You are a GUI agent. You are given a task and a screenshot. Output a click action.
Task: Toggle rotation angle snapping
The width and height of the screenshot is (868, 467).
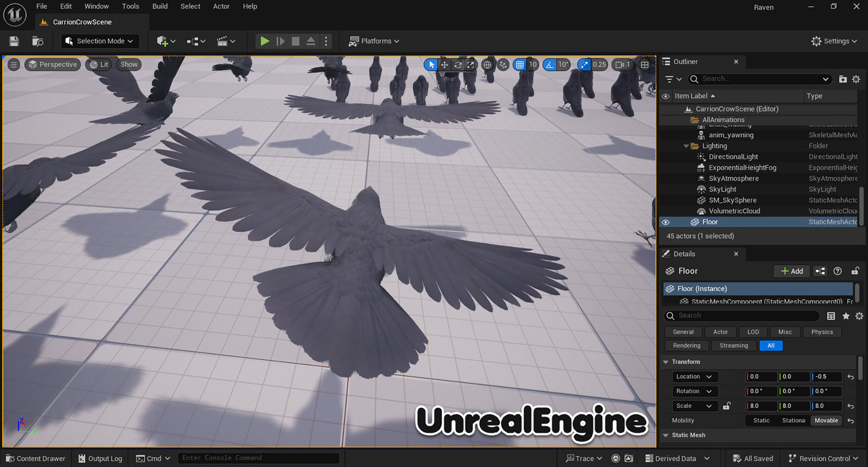click(x=549, y=65)
